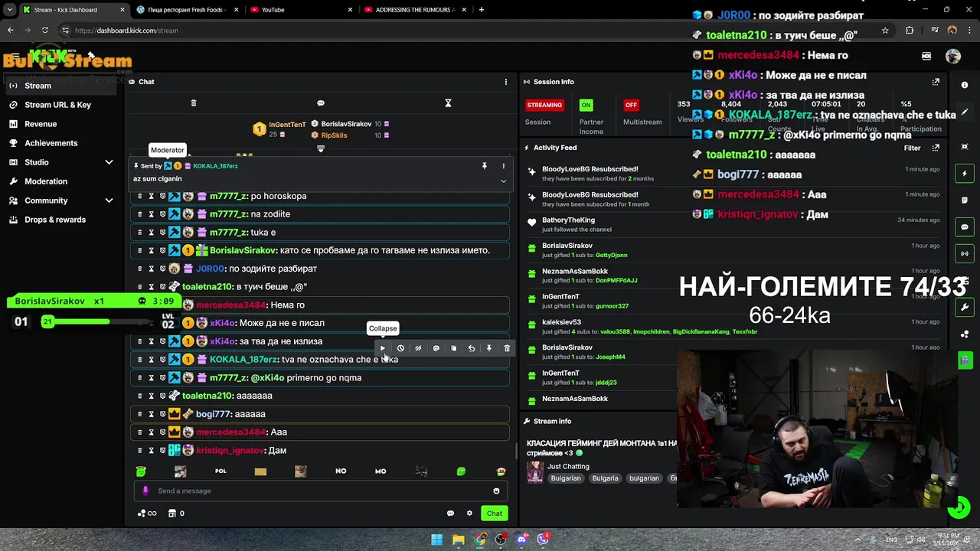Click the hidden-eye icon in the message toolbar
Image resolution: width=980 pixels, height=551 pixels.
click(418, 348)
